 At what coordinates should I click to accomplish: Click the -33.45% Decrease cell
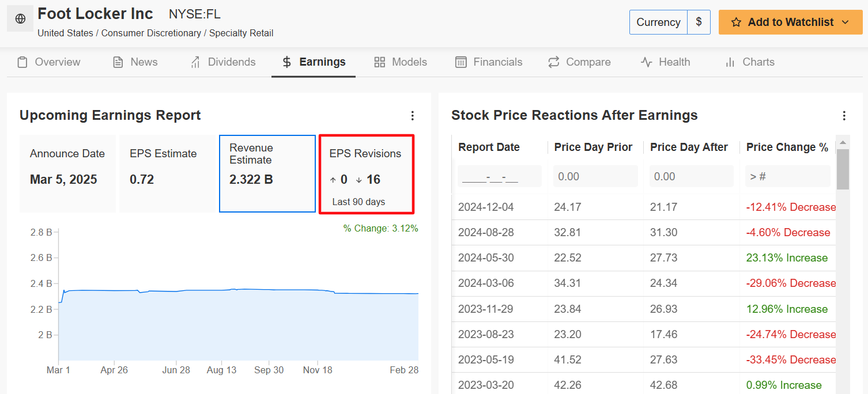coord(791,360)
